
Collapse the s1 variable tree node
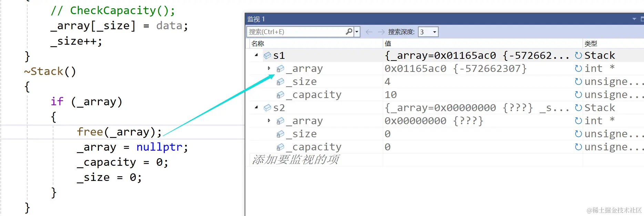point(256,55)
